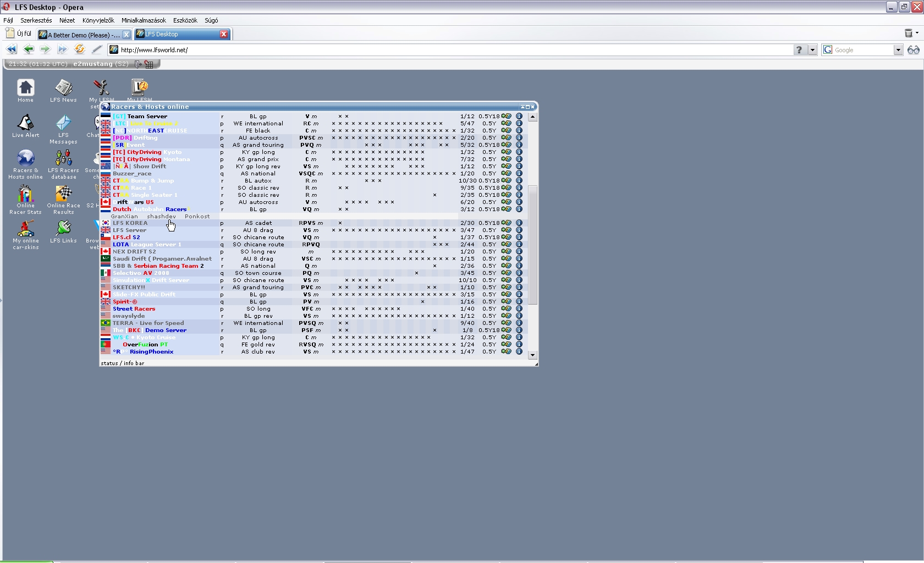Open the address bar history dropdown

812,50
